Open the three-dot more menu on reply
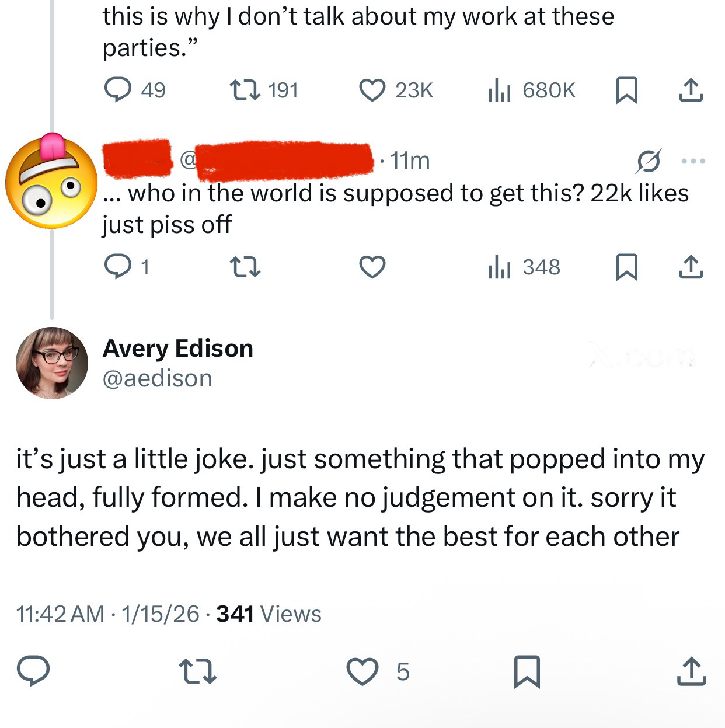The height and width of the screenshot is (728, 725). 693,161
